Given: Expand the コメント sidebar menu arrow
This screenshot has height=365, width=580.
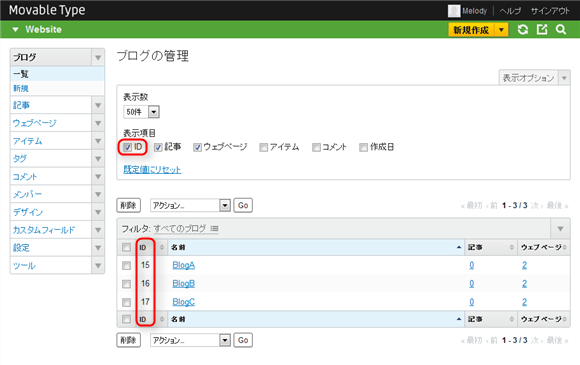Looking at the screenshot, I should [98, 176].
